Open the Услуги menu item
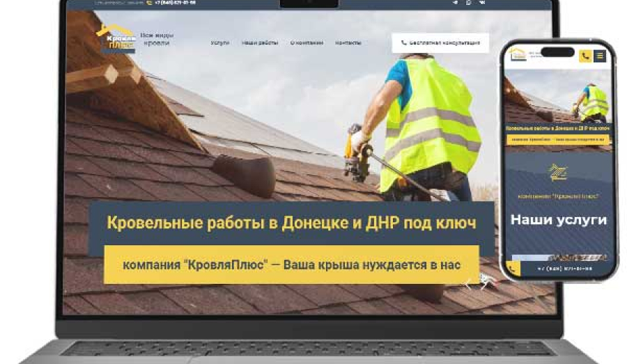627x364 pixels. [x=220, y=43]
